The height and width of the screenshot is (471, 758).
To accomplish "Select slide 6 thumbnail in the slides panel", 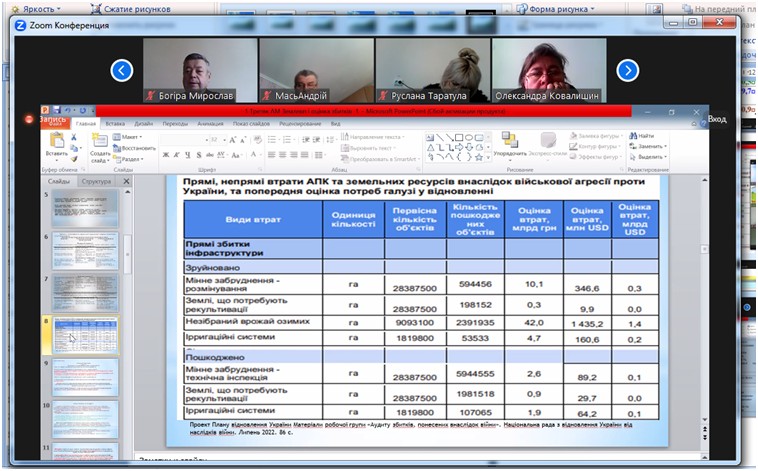I will 85,251.
